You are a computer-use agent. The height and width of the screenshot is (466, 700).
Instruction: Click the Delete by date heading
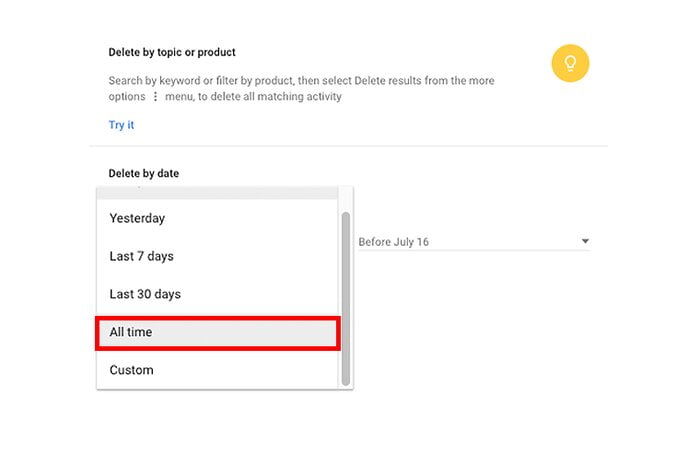[143, 173]
